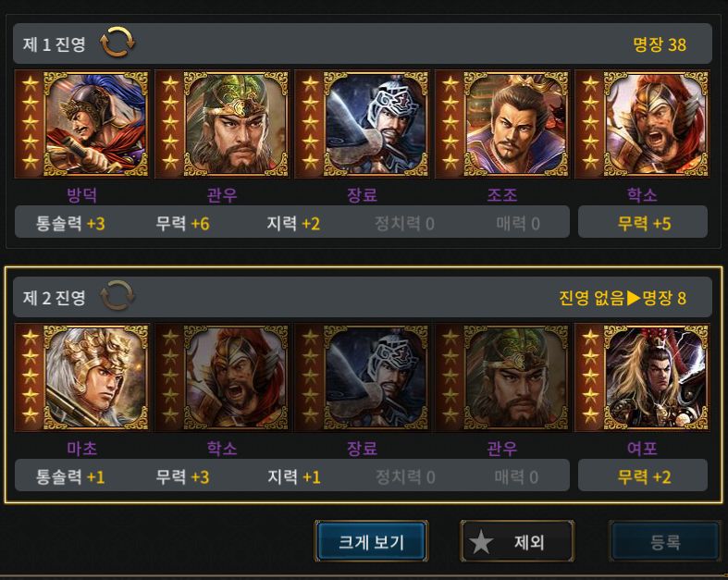Select the 방덕 portrait in first formation
The height and width of the screenshot is (580, 728).
[81, 124]
